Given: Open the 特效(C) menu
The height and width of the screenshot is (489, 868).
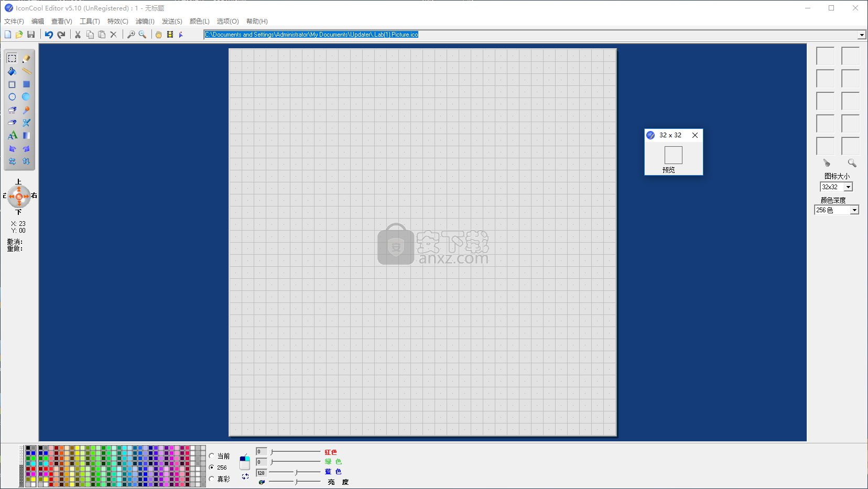Looking at the screenshot, I should (x=118, y=21).
